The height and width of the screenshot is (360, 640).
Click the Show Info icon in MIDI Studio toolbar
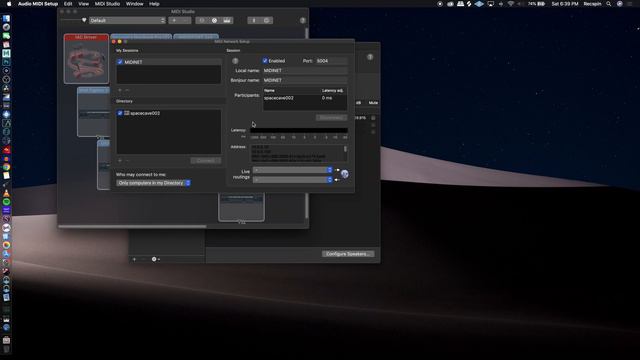[x=202, y=20]
